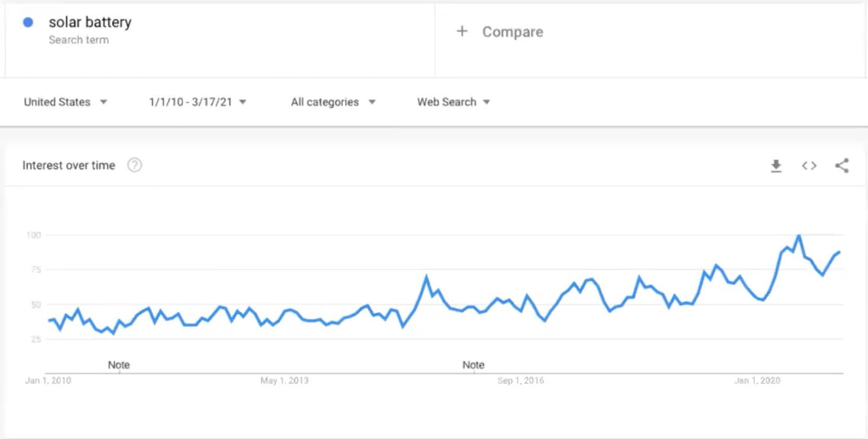The height and width of the screenshot is (439, 868).
Task: Edit the solar battery search term
Action: [90, 22]
